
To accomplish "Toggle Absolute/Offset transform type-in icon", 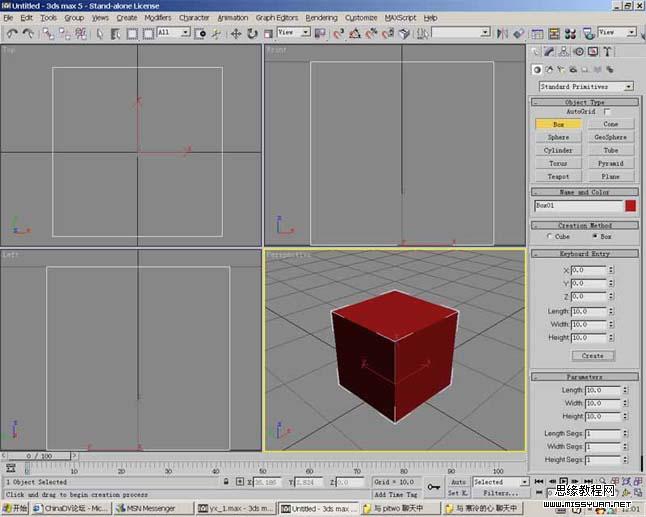I will (240, 481).
